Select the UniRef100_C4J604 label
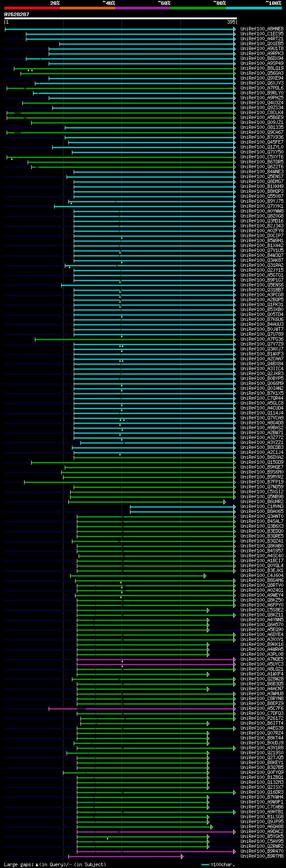This screenshot has height=868, width=286. tap(262, 575)
